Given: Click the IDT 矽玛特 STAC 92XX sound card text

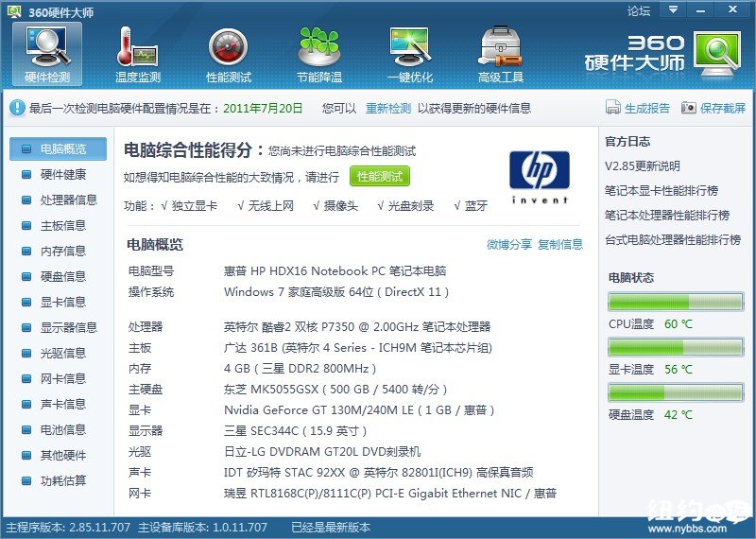Looking at the screenshot, I should click(379, 473).
